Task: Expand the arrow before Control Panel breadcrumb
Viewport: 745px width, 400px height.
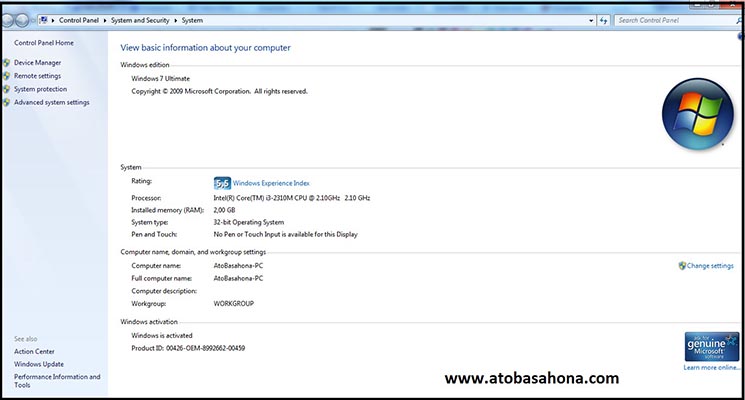Action: click(x=53, y=20)
